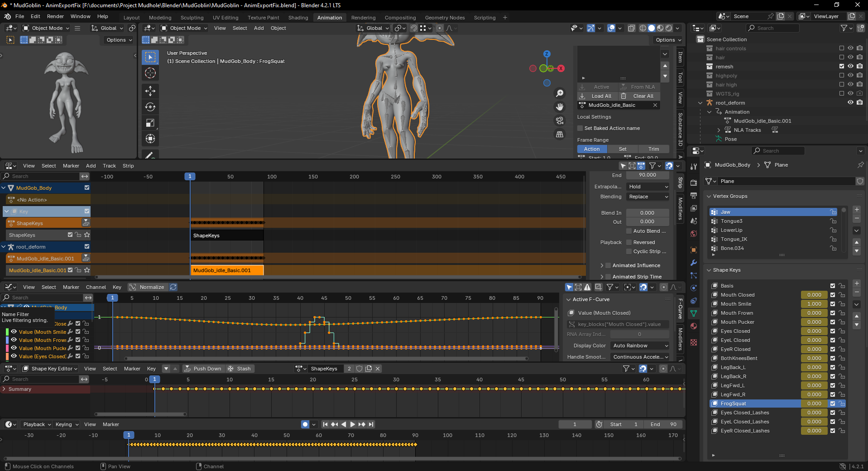Screen dimensions: 868x471
Task: Expand the Animated Strip Time section
Action: [x=602, y=277]
